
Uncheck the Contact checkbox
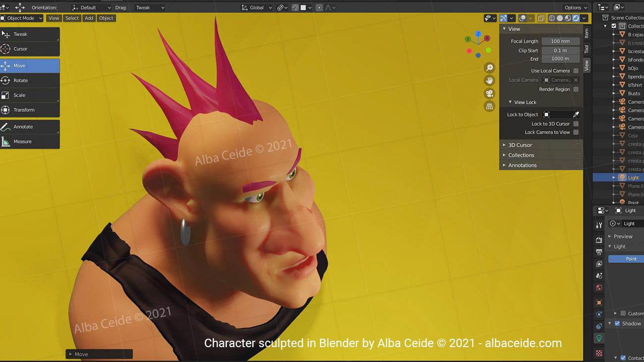tap(623, 358)
